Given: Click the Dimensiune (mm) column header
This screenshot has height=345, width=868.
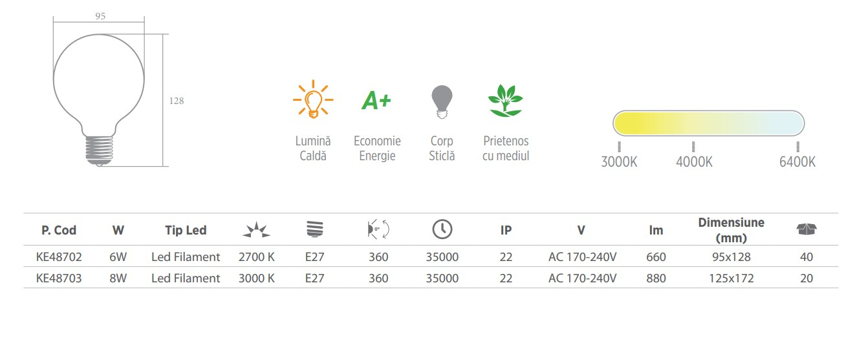Looking at the screenshot, I should (731, 229).
